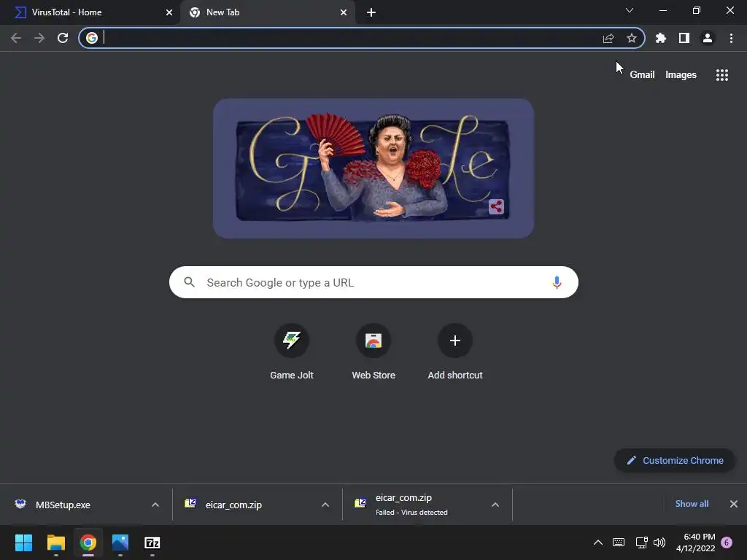Image resolution: width=747 pixels, height=560 pixels.
Task: Close the downloads bar
Action: (734, 504)
